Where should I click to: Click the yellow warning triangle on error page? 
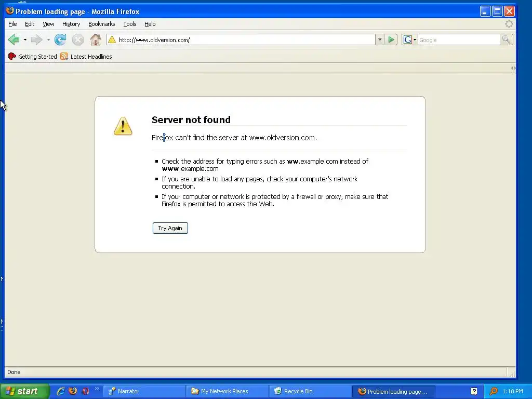pyautogui.click(x=123, y=126)
